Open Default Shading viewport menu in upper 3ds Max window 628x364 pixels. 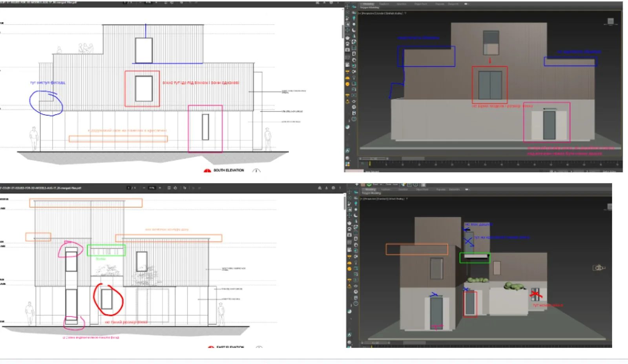[x=394, y=13]
